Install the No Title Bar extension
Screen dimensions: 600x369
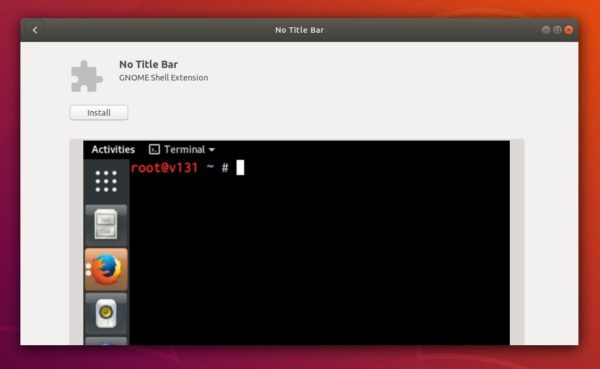(x=99, y=113)
